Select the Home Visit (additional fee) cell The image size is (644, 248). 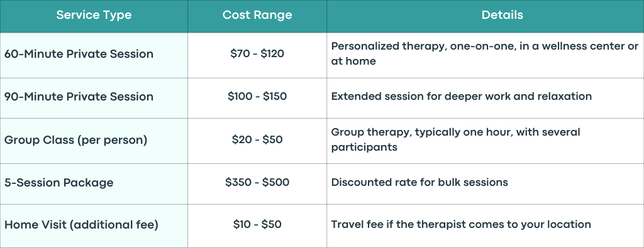(94, 226)
